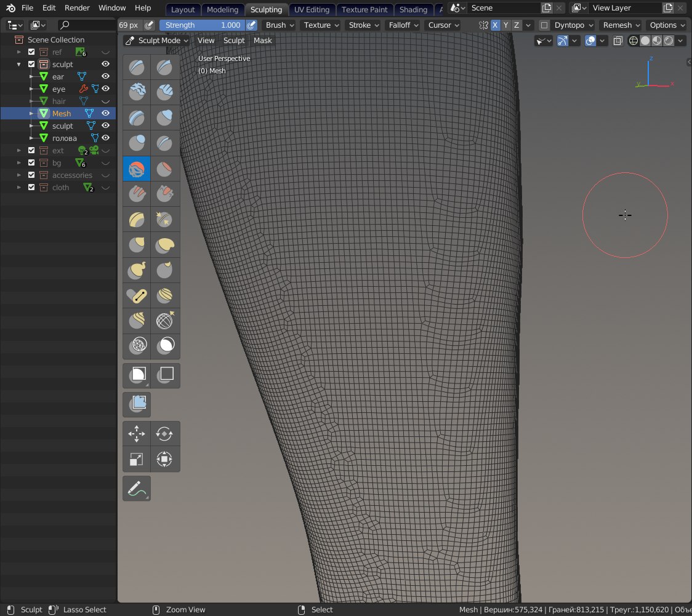Choose the Box Mask tool
The image size is (692, 616).
(137, 375)
